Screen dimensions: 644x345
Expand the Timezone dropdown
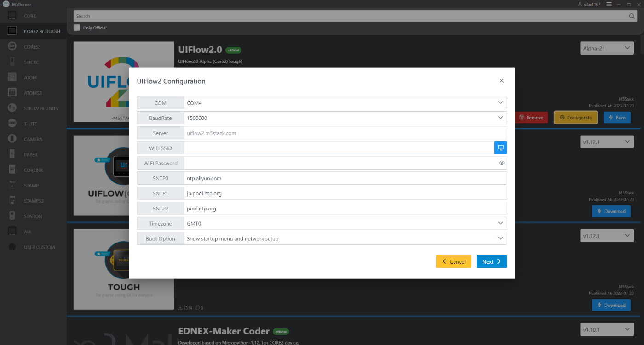[500, 223]
